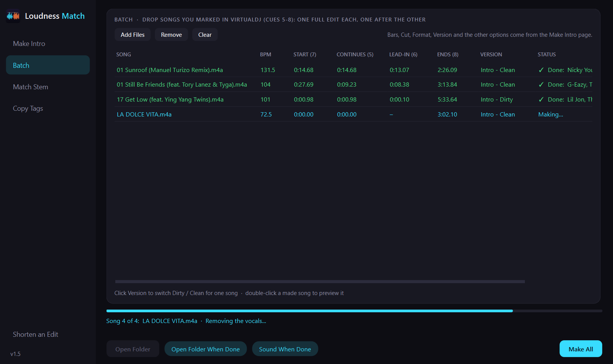Click the Making... status for LA DOLCE VITA
This screenshot has height=364, width=613.
click(x=551, y=115)
